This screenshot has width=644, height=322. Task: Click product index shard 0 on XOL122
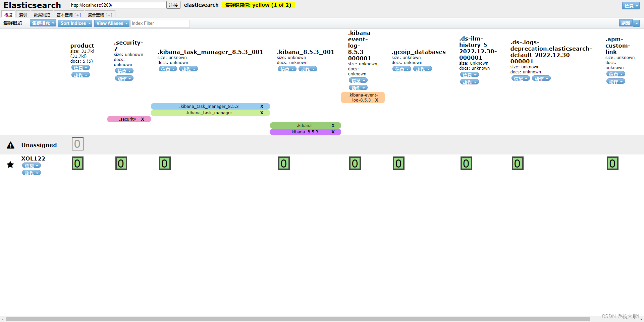[77, 164]
